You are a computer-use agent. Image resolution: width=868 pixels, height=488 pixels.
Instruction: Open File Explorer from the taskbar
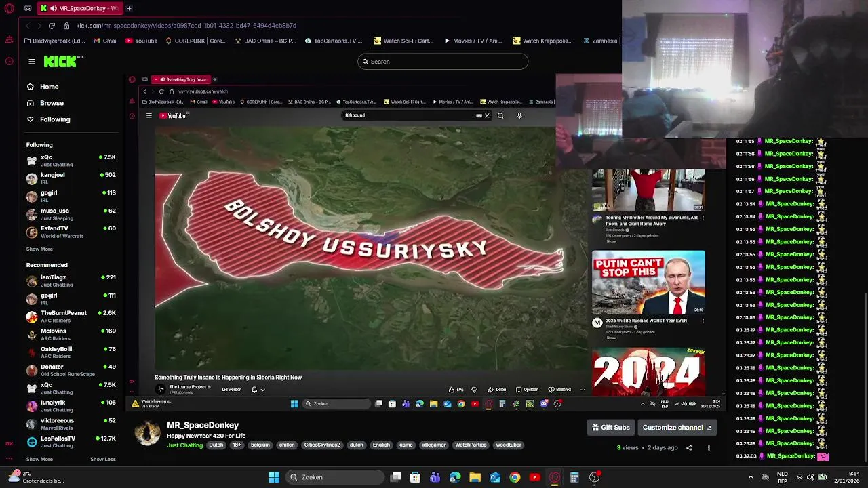(475, 477)
